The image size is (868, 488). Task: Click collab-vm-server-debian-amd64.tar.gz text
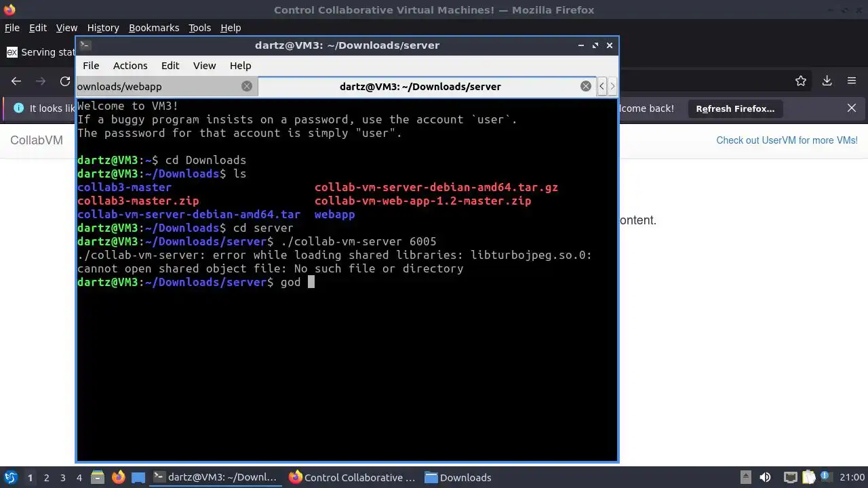(436, 187)
